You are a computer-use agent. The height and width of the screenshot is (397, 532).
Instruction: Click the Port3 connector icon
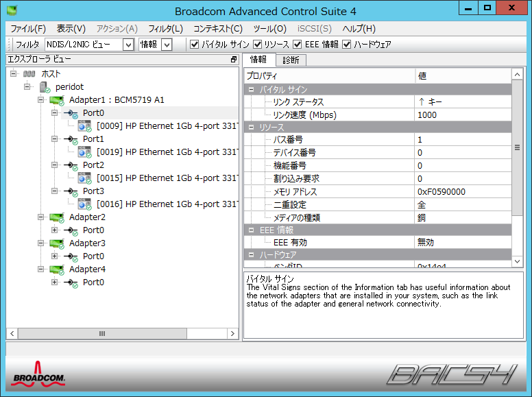(71, 192)
